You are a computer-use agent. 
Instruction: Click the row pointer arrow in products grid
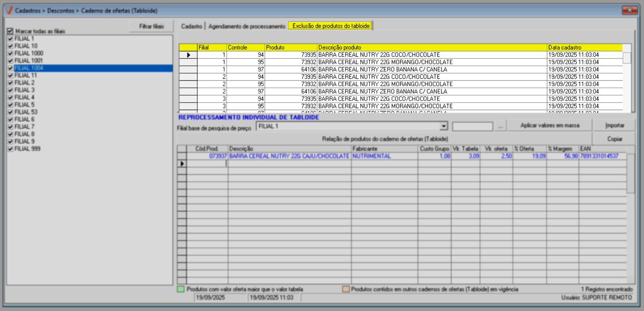point(182,164)
